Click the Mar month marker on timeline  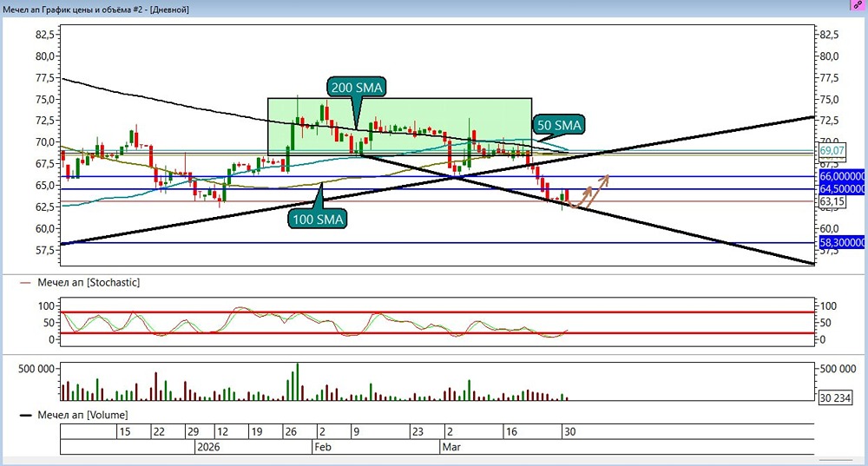click(x=451, y=447)
